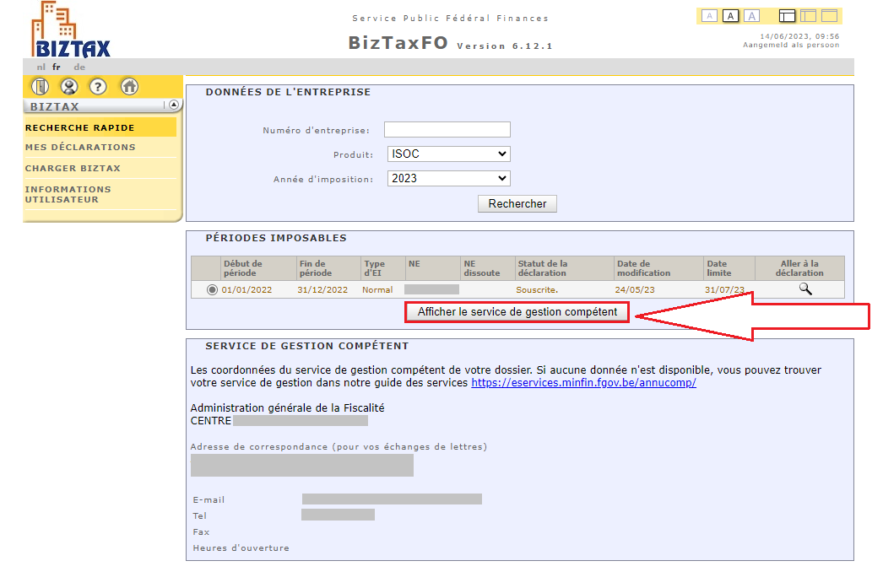Select the medium font size A
Viewport: 883px width, 588px height.
pos(730,16)
